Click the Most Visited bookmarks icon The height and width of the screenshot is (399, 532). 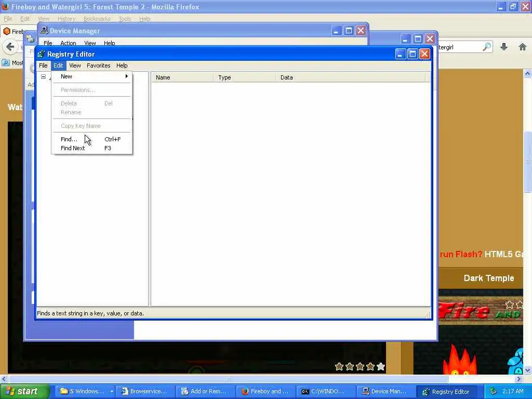pyautogui.click(x=6, y=62)
